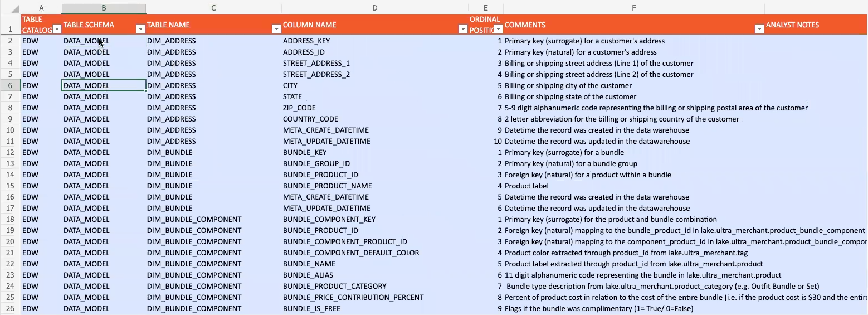Select the STREET_ADDRESS_2 cell
868x315 pixels.
click(x=375, y=74)
